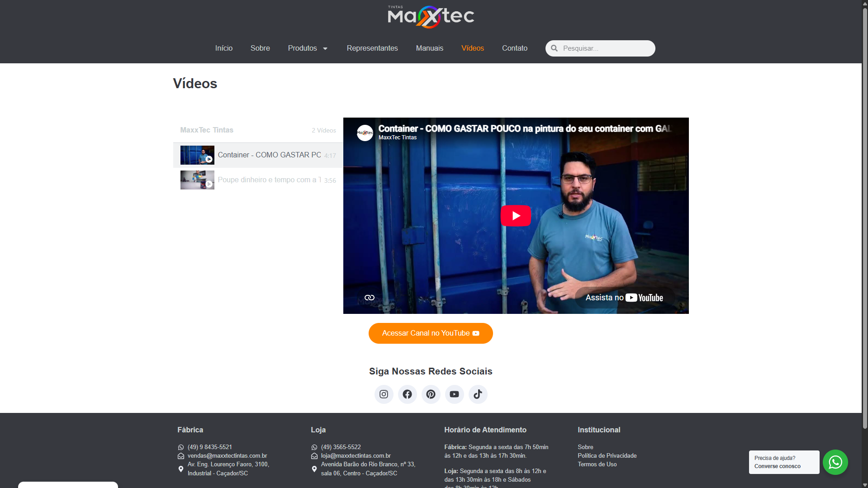Screen dimensions: 868x488
Task: Click the Fábrica WhatsApp phone icon
Action: 181,447
